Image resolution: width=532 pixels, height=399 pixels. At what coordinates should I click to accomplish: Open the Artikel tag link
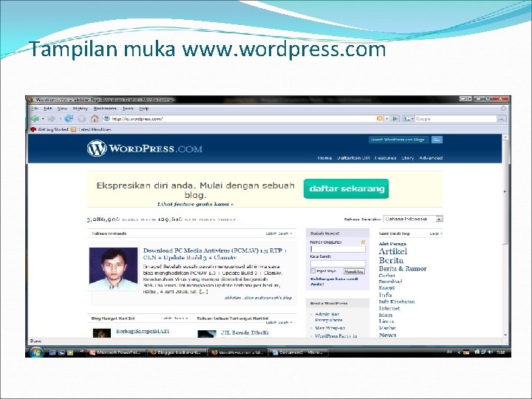pyautogui.click(x=393, y=251)
